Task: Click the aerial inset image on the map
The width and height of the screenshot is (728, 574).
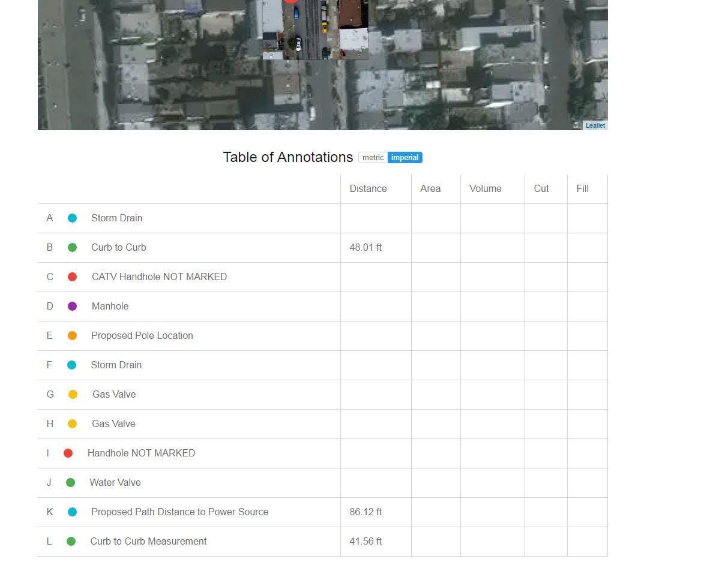Action: (x=315, y=30)
